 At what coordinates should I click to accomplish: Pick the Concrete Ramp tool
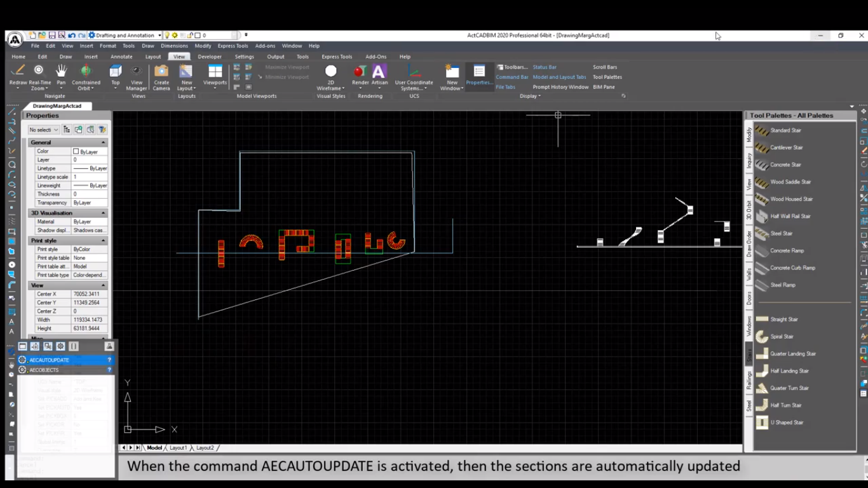[780, 250]
